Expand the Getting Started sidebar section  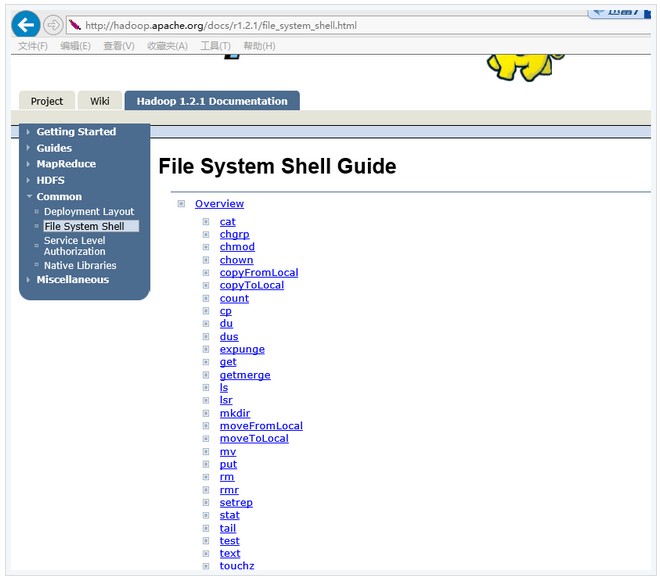coord(76,132)
